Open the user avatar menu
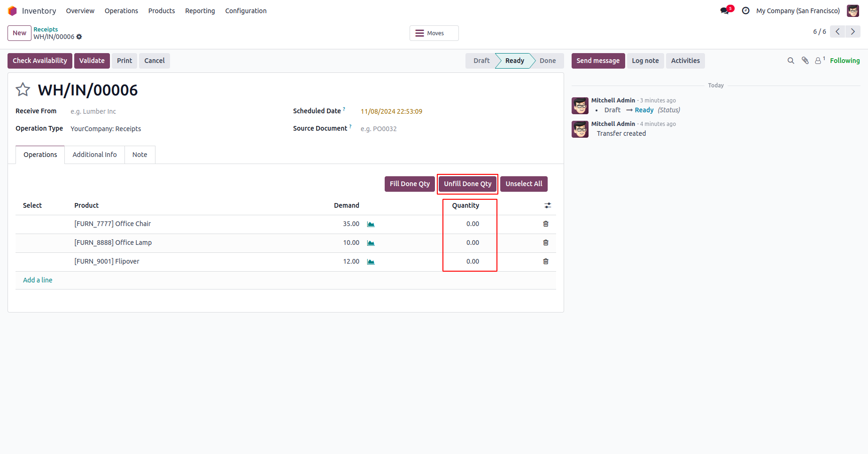 pos(853,11)
